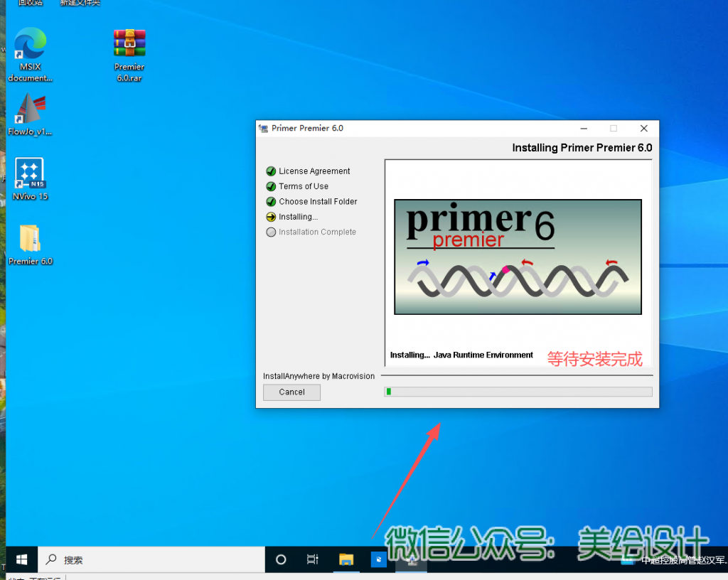
Task: Click the Choose Install Folder step
Action: 317,202
